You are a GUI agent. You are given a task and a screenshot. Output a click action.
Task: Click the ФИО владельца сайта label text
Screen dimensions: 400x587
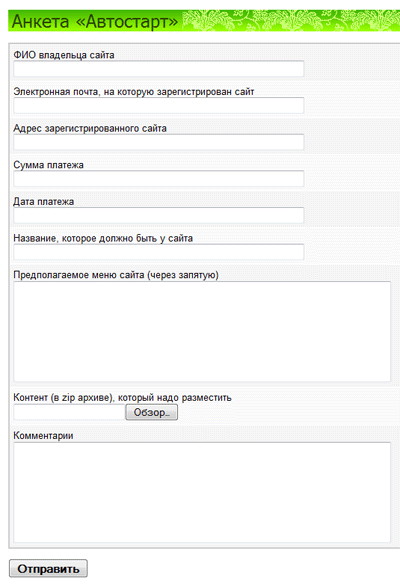point(64,55)
